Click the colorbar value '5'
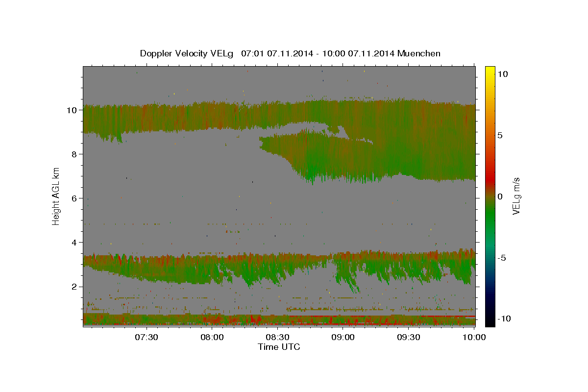This screenshot has width=588, height=392. click(500, 135)
